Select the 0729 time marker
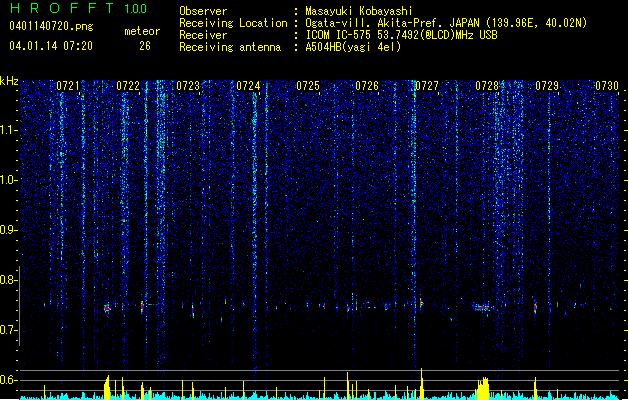The width and height of the screenshot is (629, 400). click(x=547, y=86)
